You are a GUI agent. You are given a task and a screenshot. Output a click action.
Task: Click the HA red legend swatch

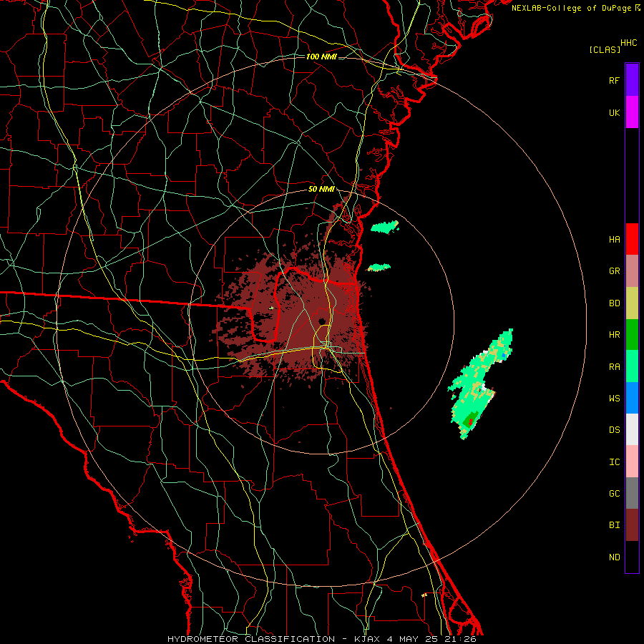pos(632,239)
